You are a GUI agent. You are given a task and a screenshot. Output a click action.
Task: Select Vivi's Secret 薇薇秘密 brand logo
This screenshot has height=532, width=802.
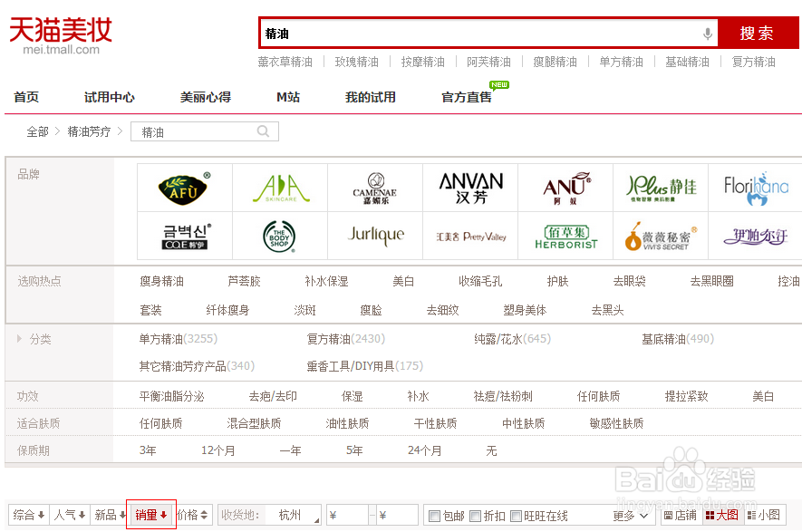click(661, 236)
